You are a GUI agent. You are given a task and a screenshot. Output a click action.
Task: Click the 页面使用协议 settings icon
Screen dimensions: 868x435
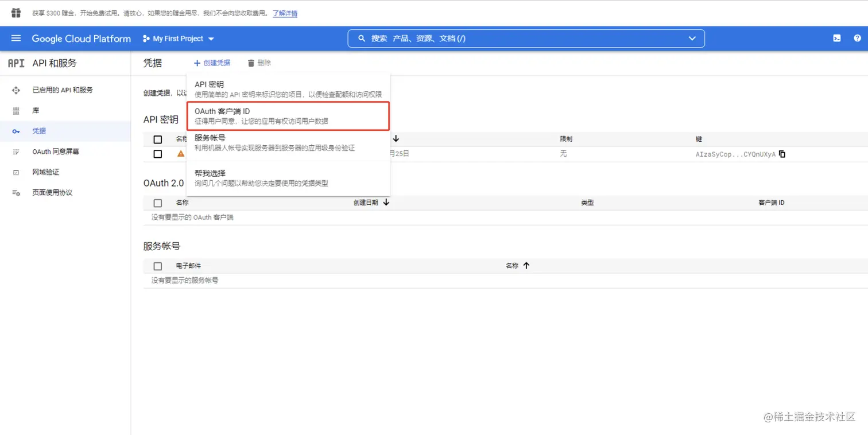tap(16, 193)
